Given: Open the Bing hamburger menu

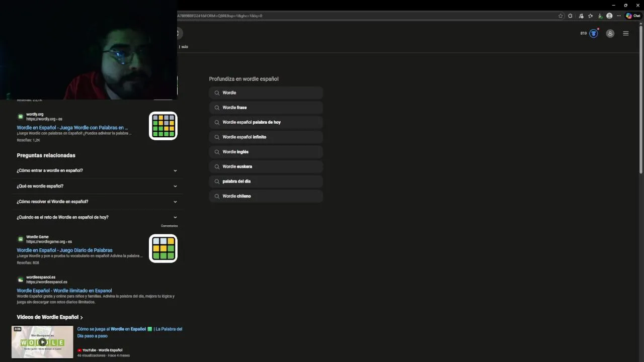Looking at the screenshot, I should 626,34.
